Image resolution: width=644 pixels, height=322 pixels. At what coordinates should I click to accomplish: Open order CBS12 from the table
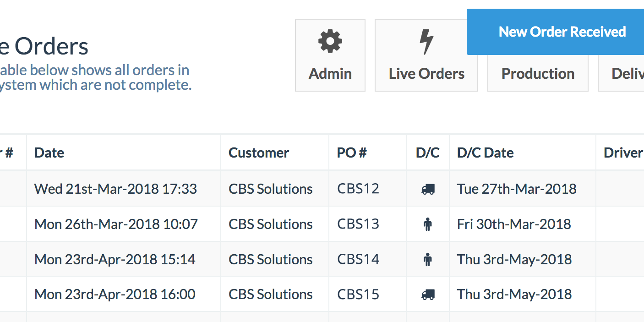358,188
